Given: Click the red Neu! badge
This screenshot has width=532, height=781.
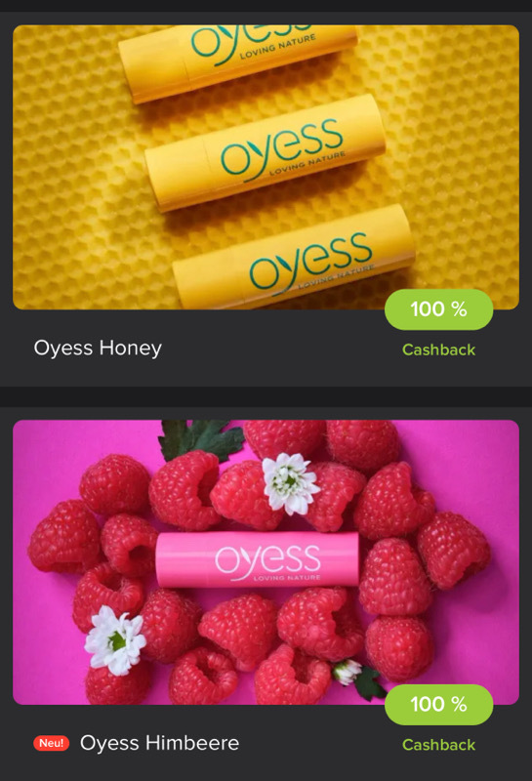Looking at the screenshot, I should point(52,743).
